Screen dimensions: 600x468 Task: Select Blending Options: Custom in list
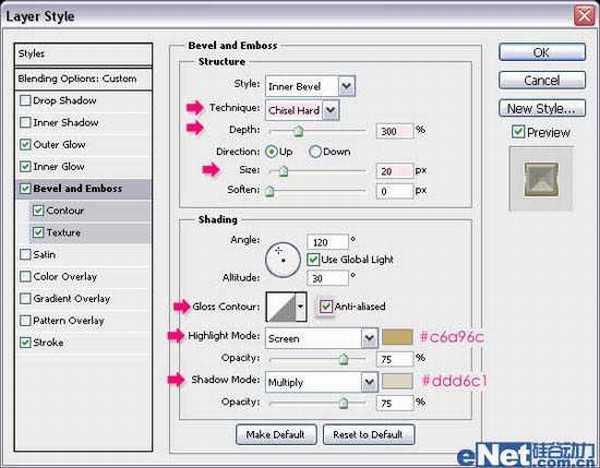pos(77,79)
